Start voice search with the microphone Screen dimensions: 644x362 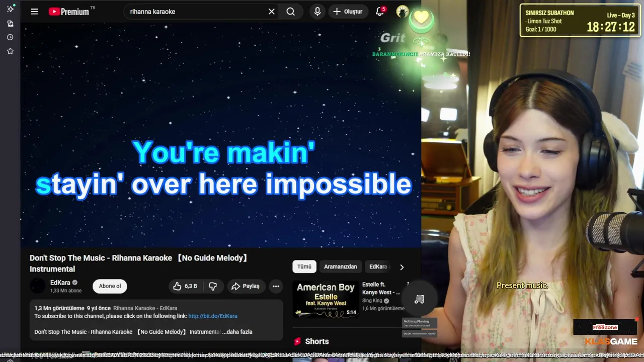coord(317,12)
